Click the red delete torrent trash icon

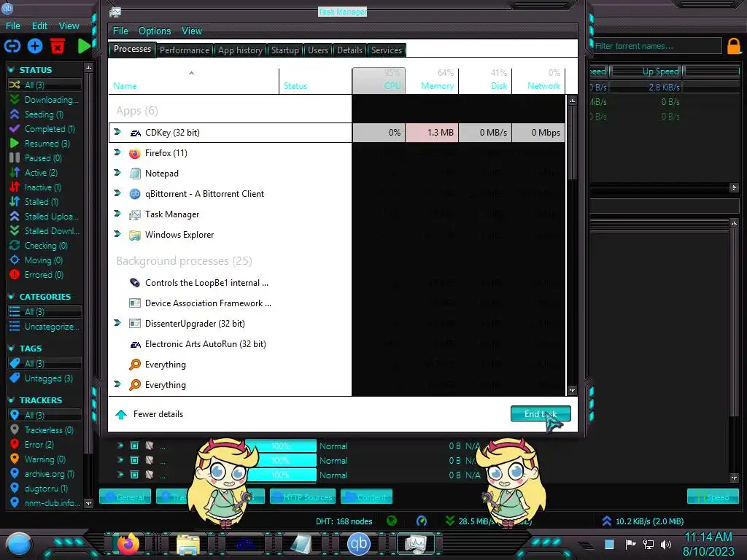[x=58, y=46]
